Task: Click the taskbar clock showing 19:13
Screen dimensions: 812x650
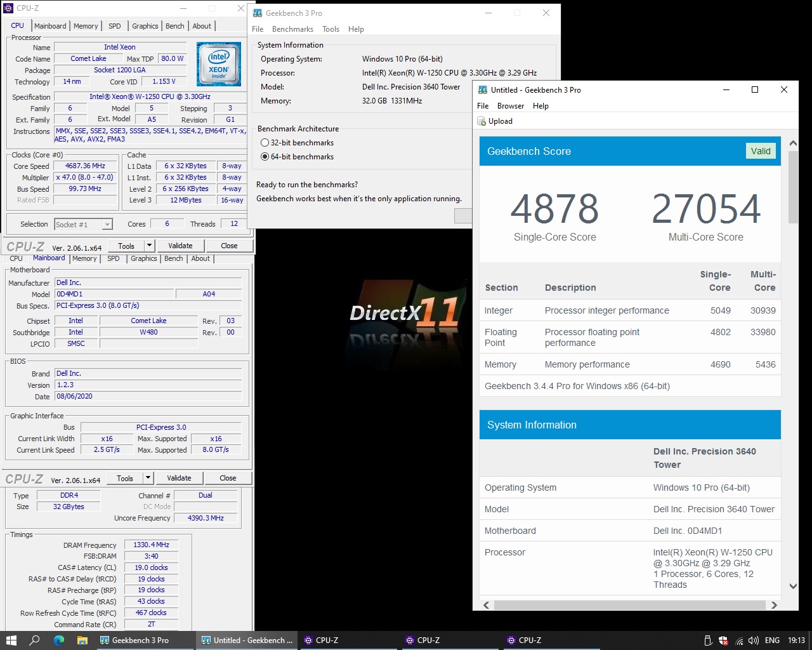Action: 796,640
